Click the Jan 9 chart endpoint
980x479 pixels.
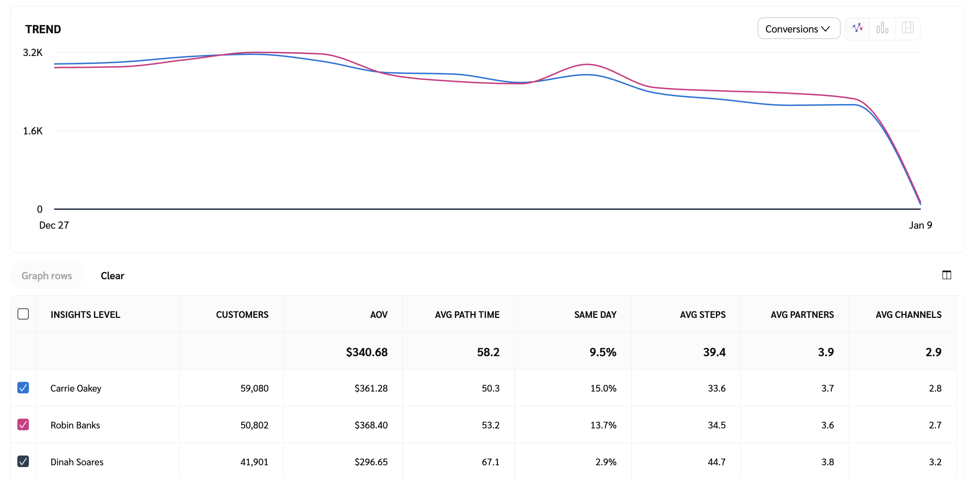coord(920,203)
